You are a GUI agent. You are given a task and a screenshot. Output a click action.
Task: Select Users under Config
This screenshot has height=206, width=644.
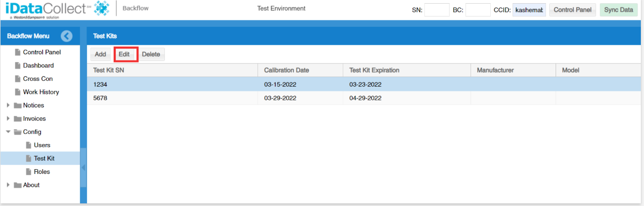tap(42, 145)
